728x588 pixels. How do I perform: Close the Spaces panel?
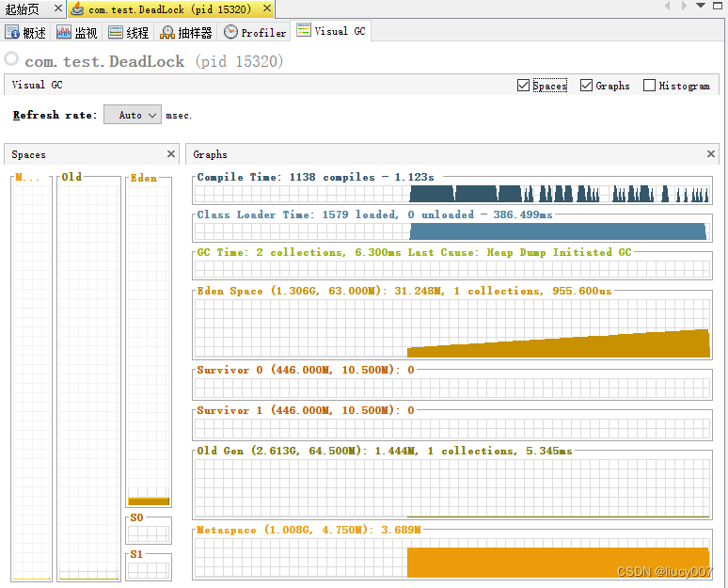pos(171,153)
